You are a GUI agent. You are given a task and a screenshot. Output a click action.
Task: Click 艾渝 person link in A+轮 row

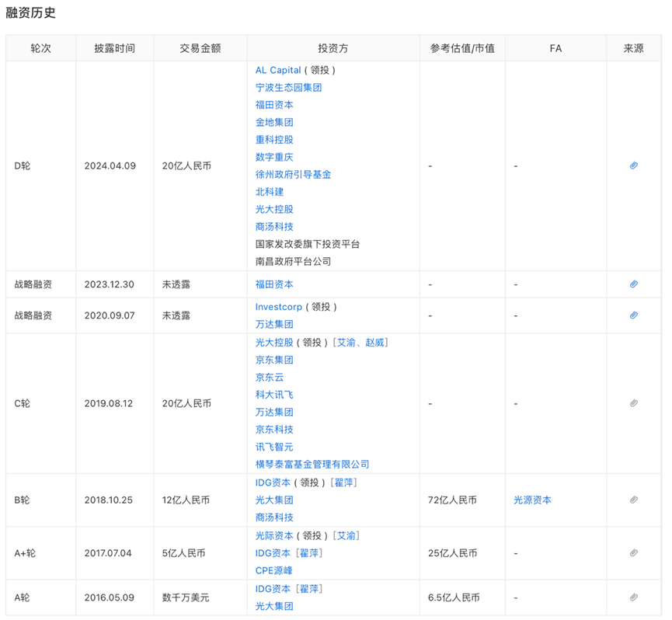click(346, 536)
